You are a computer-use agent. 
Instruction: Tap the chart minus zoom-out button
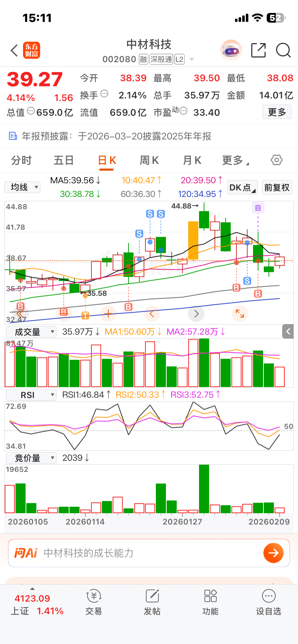[x=64, y=314]
